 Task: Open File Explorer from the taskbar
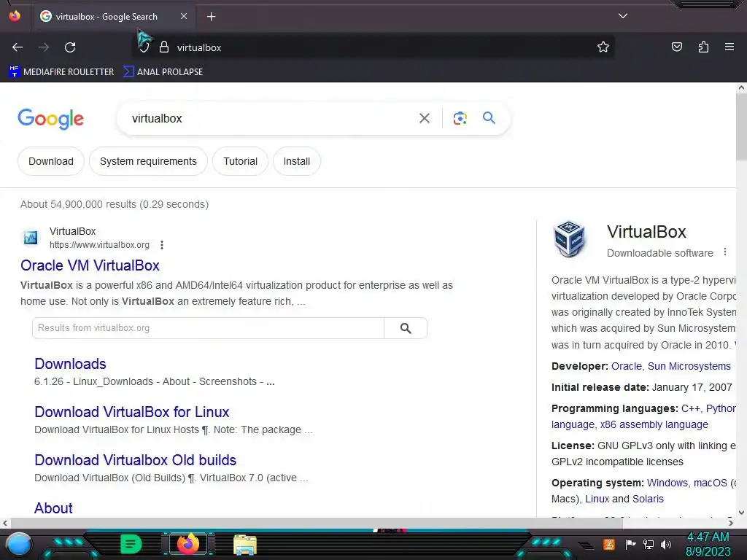(x=245, y=545)
